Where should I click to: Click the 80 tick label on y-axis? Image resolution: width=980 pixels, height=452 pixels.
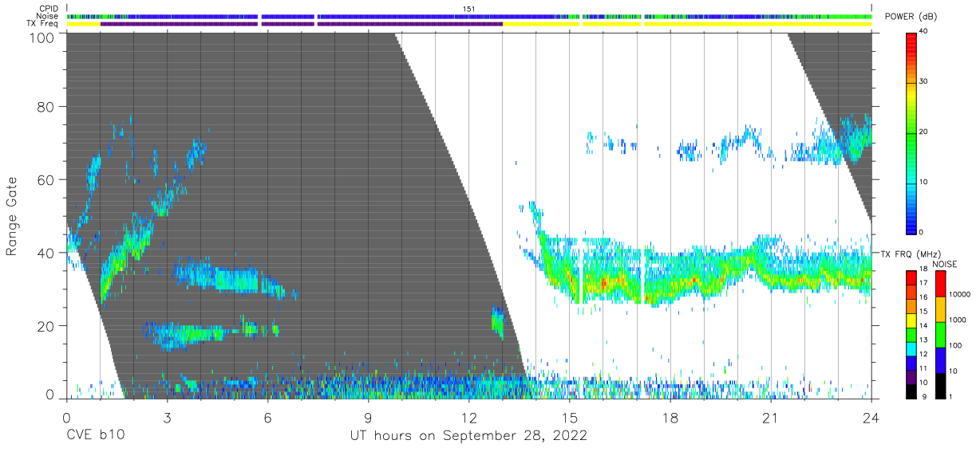click(x=45, y=107)
